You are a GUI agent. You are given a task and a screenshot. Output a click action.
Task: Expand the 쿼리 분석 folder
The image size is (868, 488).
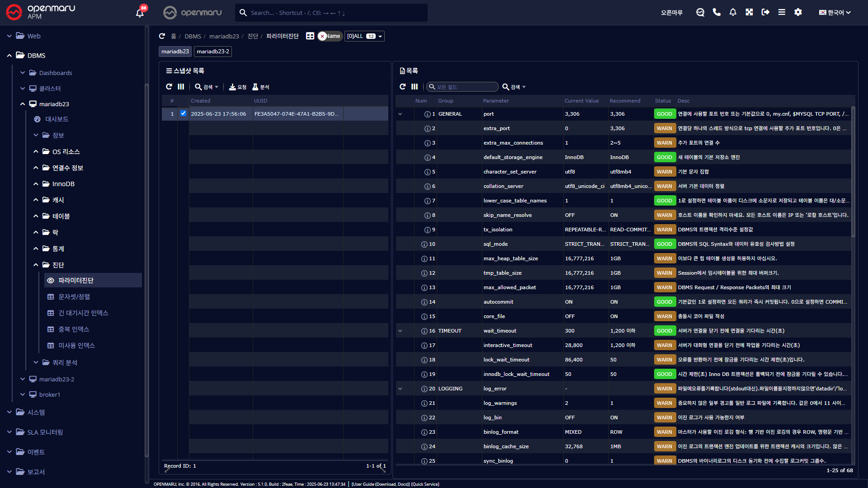(36, 362)
